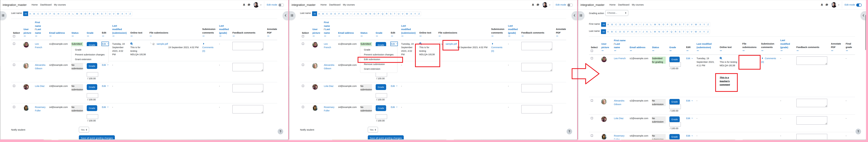Expand Comments (0) triangle in left screenshot
Viewport: 868px width, 142px height.
tap(204, 44)
